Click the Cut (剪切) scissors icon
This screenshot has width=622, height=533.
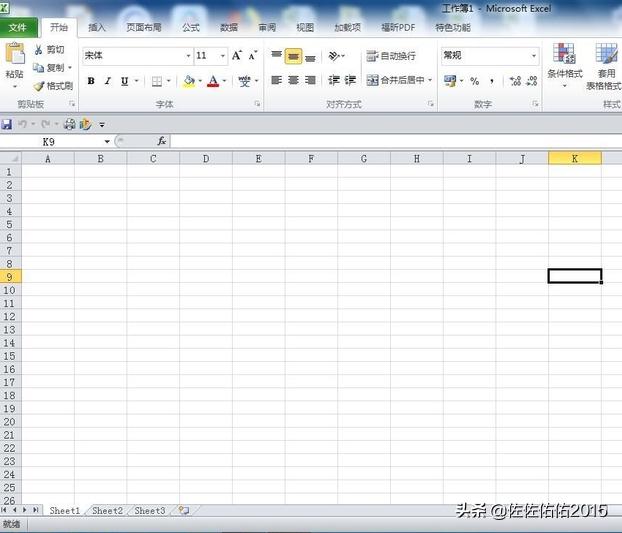click(x=39, y=49)
